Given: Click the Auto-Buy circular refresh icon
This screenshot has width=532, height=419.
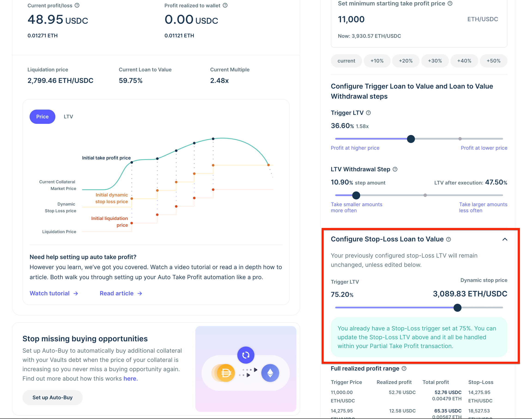Looking at the screenshot, I should point(245,355).
